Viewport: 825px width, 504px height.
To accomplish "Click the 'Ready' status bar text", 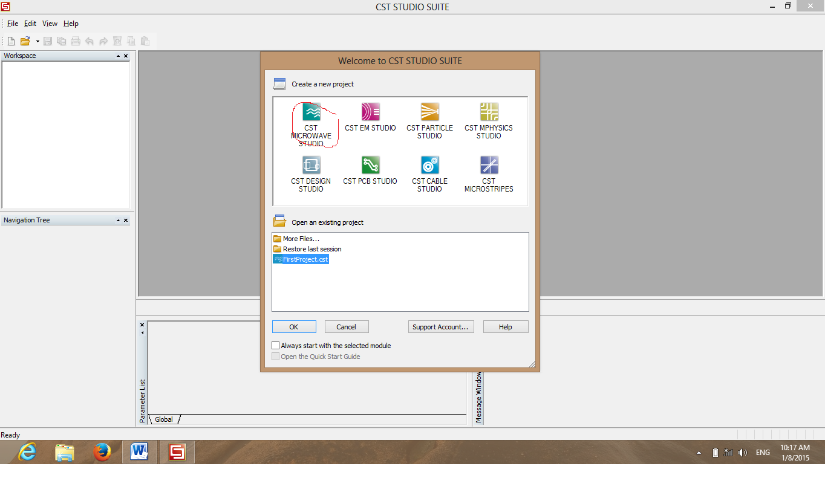I will [x=10, y=435].
